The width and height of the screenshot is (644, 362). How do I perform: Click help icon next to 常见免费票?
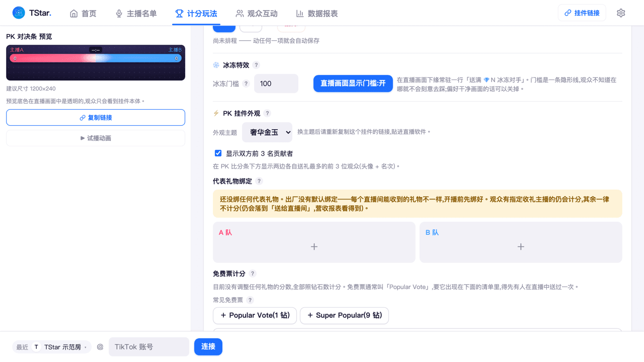250,300
